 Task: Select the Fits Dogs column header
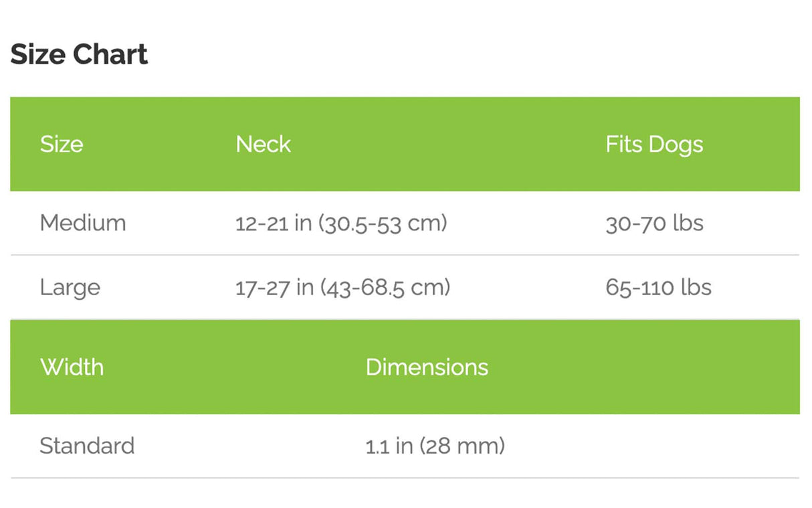click(x=654, y=145)
